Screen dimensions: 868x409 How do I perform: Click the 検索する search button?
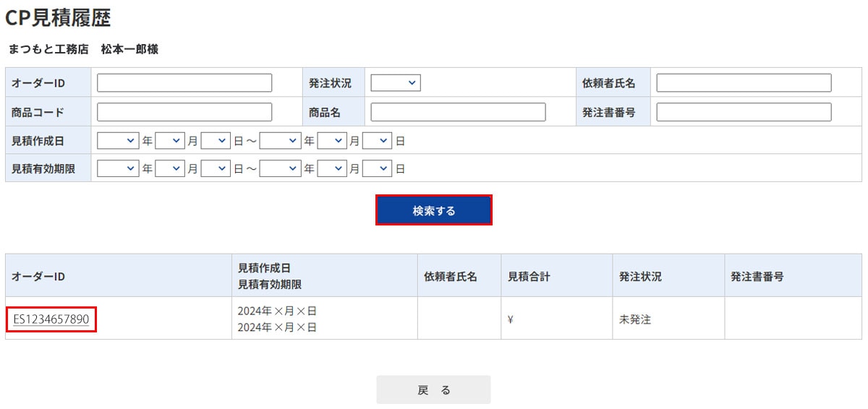point(434,210)
